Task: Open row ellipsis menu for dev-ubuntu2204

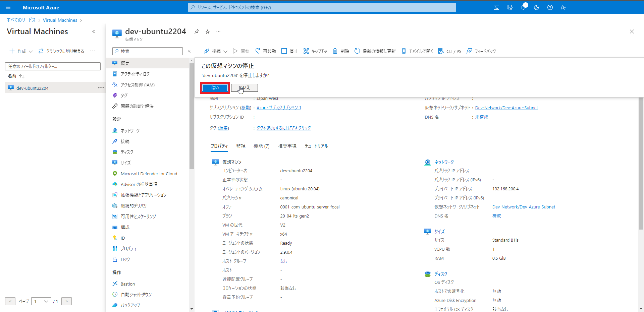Action: (x=101, y=88)
